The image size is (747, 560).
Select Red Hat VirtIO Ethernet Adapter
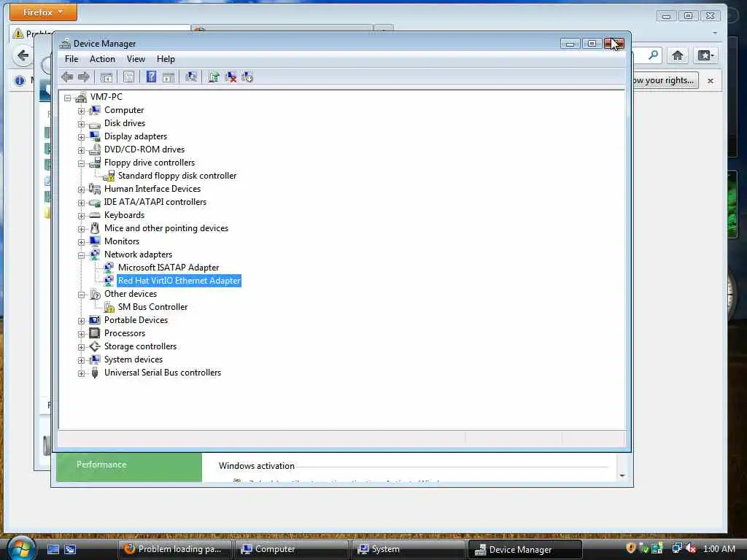[179, 281]
